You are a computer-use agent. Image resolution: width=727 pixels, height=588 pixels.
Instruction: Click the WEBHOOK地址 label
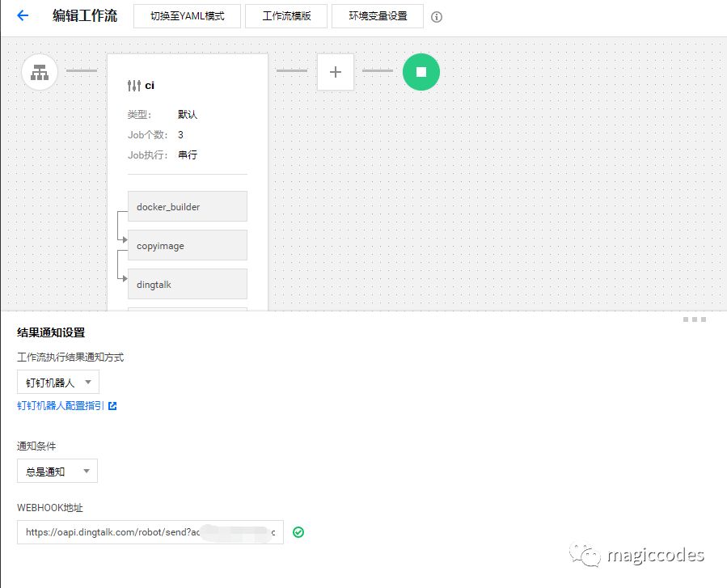tap(50, 508)
